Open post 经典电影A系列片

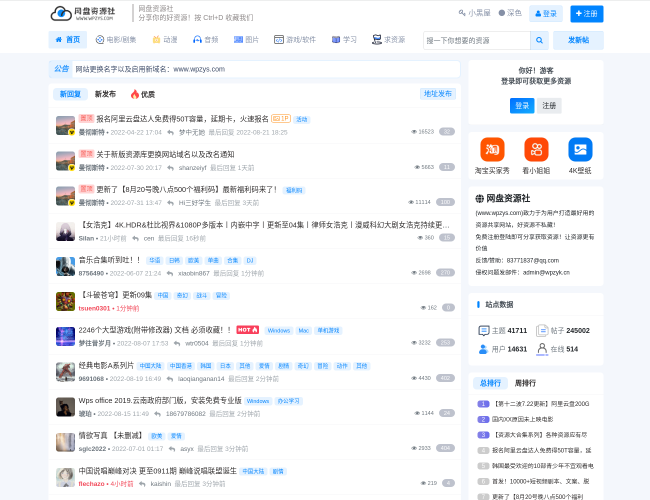coord(106,365)
